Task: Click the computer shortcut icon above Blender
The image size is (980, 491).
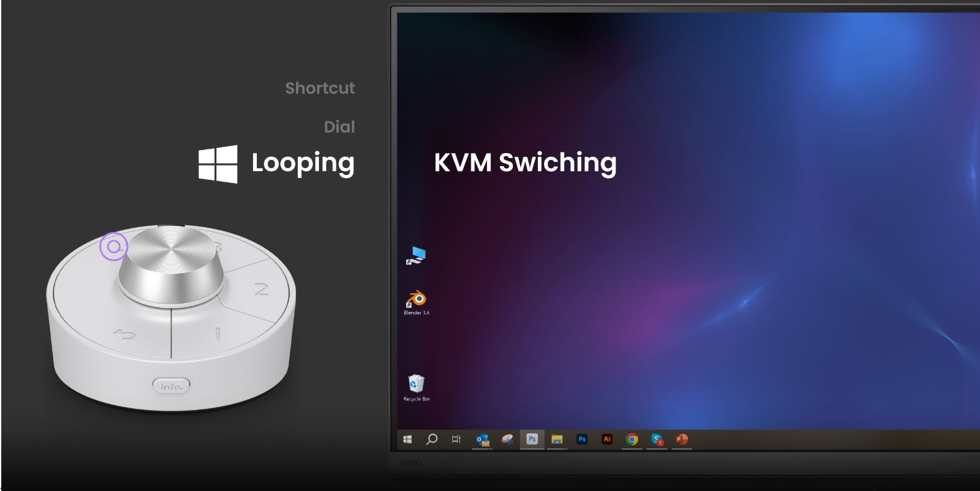Action: pyautogui.click(x=416, y=255)
